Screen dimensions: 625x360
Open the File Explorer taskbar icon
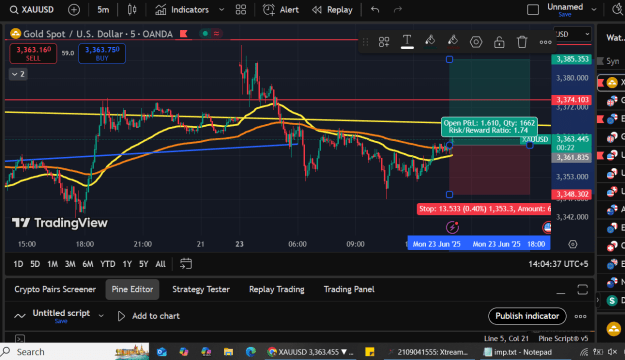point(228,352)
